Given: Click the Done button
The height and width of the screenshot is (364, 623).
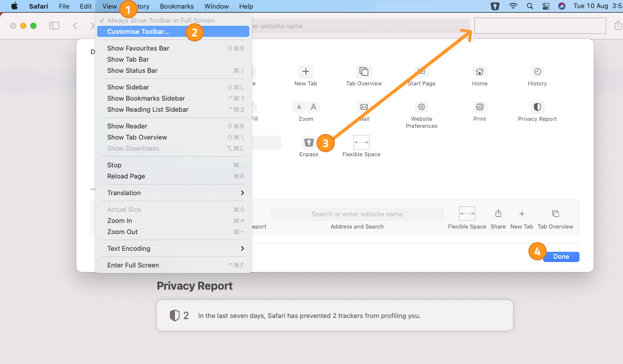Looking at the screenshot, I should 561,257.
